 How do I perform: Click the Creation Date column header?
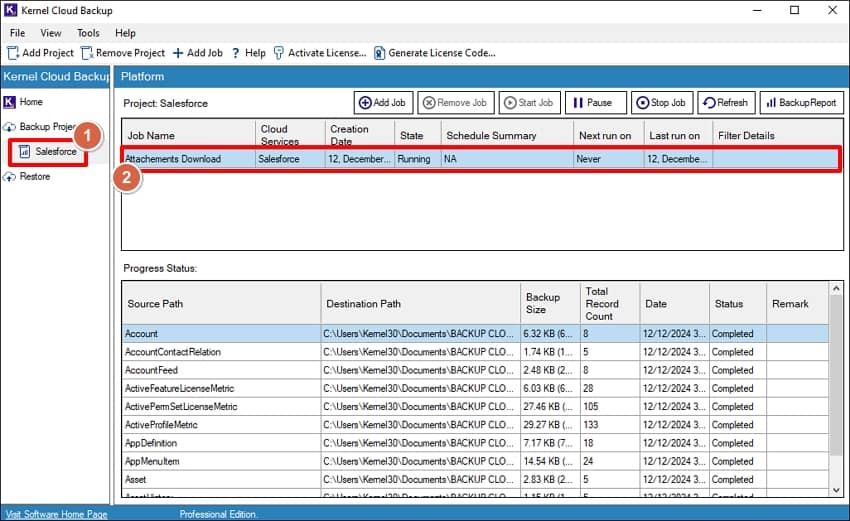pyautogui.click(x=360, y=136)
